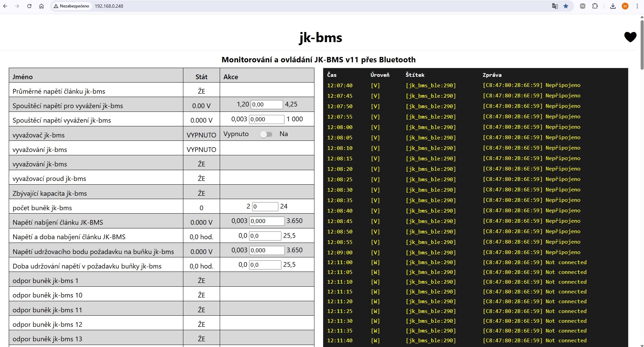
Task: Click the log entry timestamp 12:11:40
Action: click(x=340, y=340)
